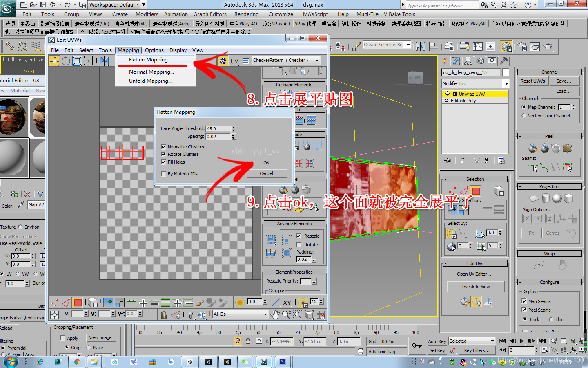Screen dimensions: 588x368
Task: Open Options menu in Edit UVWs window
Action: (x=154, y=50)
